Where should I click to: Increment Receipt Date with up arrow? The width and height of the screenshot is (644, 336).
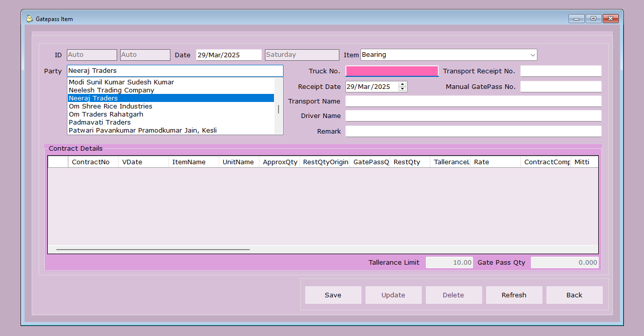click(x=402, y=84)
